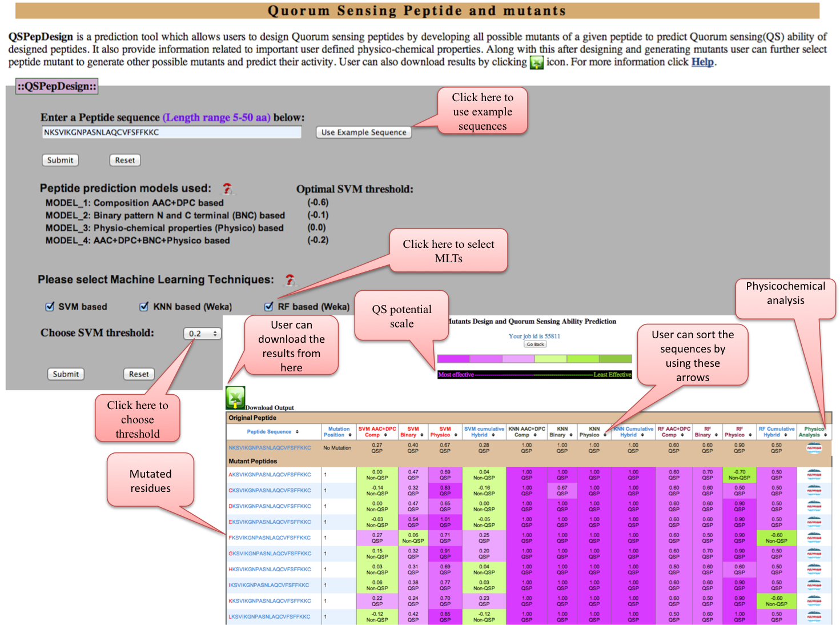Open the SVM threshold dropdown
This screenshot has width=840, height=625.
click(202, 334)
